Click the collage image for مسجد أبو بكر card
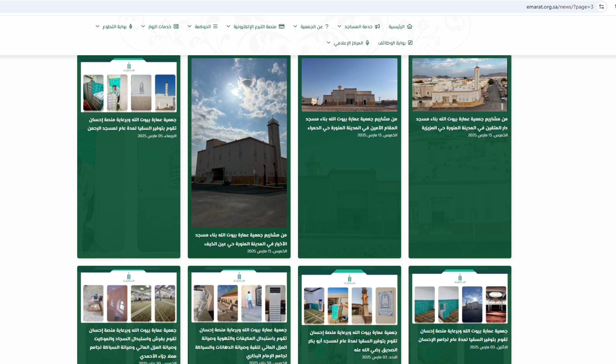The width and height of the screenshot is (616, 364). (x=350, y=297)
